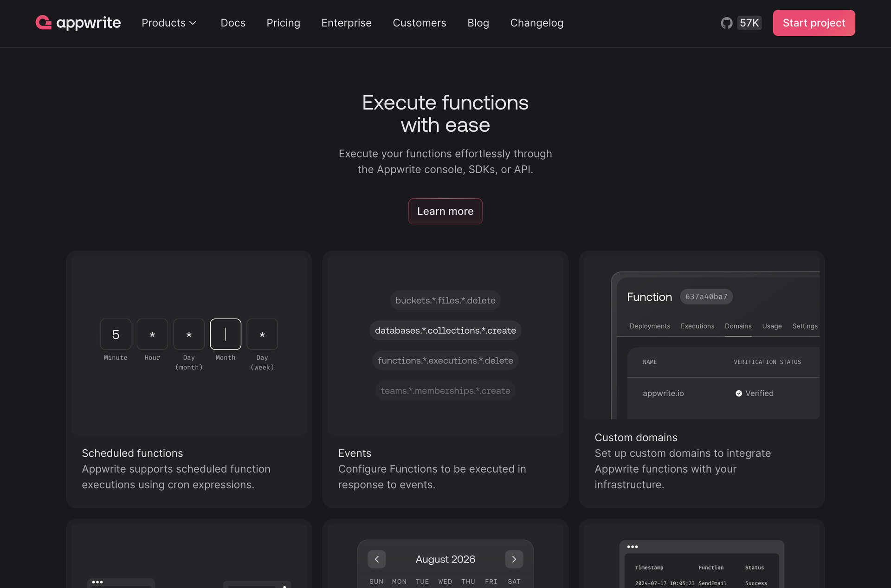Click the appwrite.io domain name
The width and height of the screenshot is (891, 588).
tap(663, 394)
